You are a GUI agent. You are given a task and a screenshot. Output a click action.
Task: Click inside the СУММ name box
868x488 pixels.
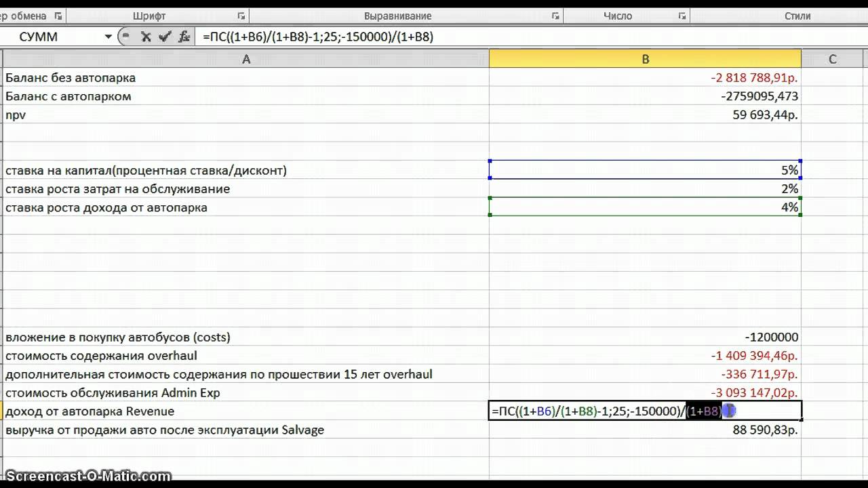pyautogui.click(x=52, y=37)
